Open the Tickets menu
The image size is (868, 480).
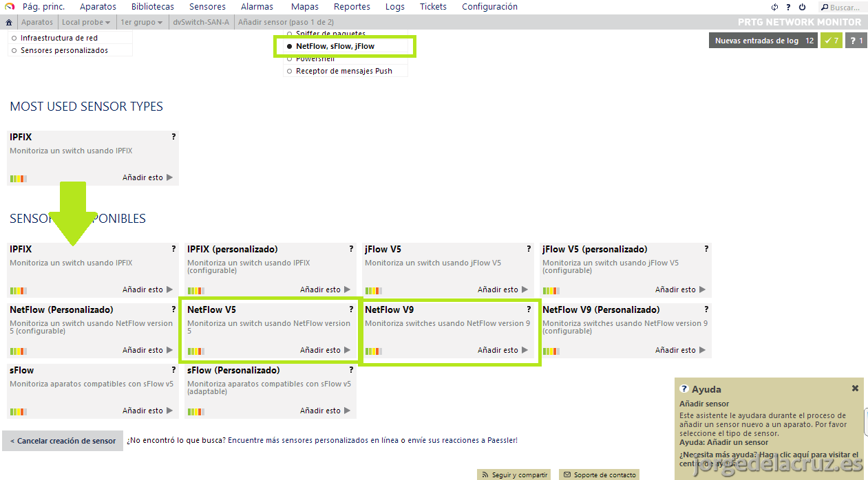pyautogui.click(x=433, y=7)
